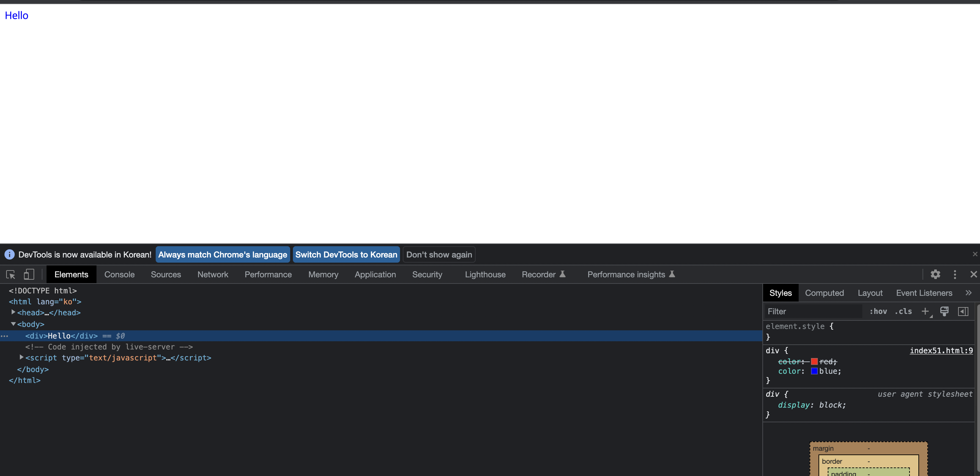Click the new style rule plus icon
Viewport: 980px width, 476px height.
tap(925, 312)
